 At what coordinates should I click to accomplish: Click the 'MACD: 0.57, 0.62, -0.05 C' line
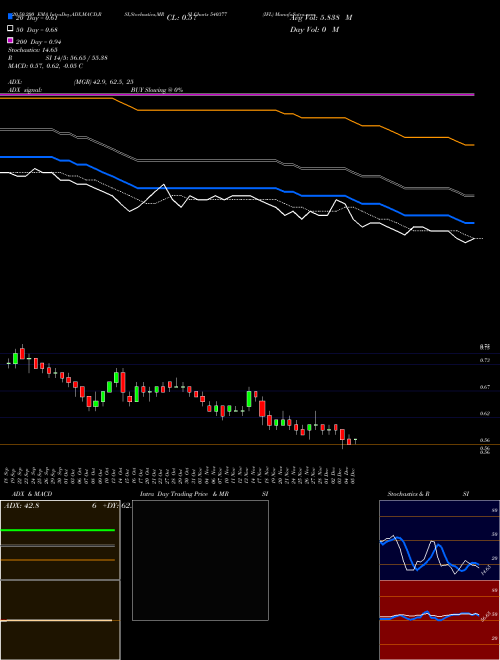pos(45,66)
